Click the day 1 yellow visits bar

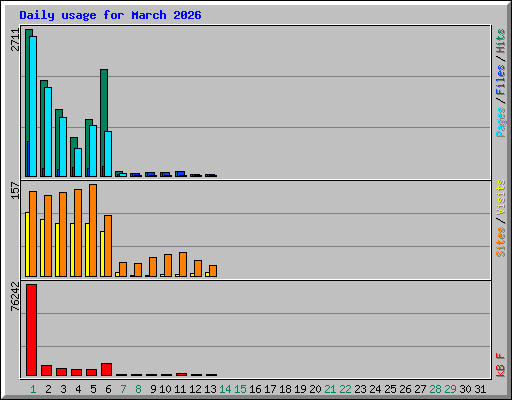pyautogui.click(x=27, y=244)
